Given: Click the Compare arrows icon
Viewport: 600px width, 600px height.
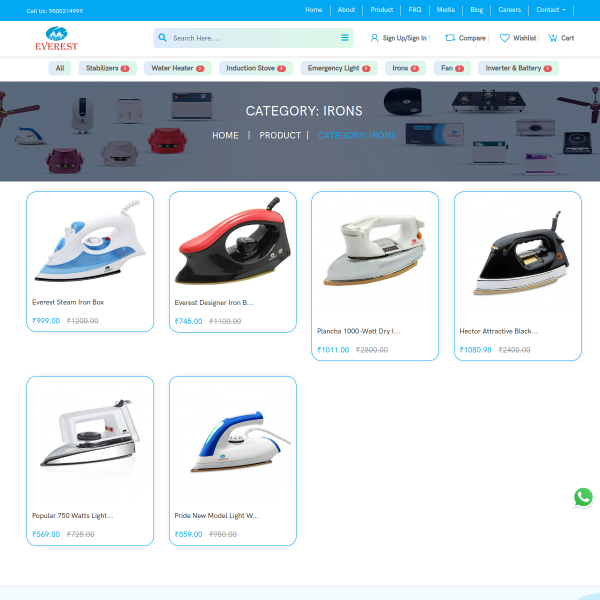Looking at the screenshot, I should tap(450, 38).
